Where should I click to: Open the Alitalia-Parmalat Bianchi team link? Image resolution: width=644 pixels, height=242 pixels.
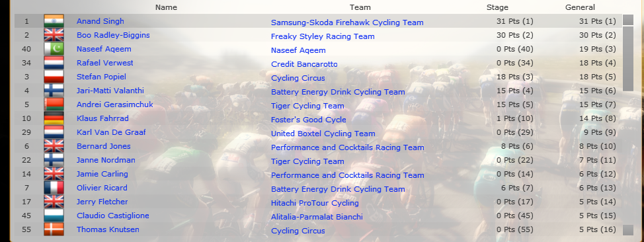point(317,217)
